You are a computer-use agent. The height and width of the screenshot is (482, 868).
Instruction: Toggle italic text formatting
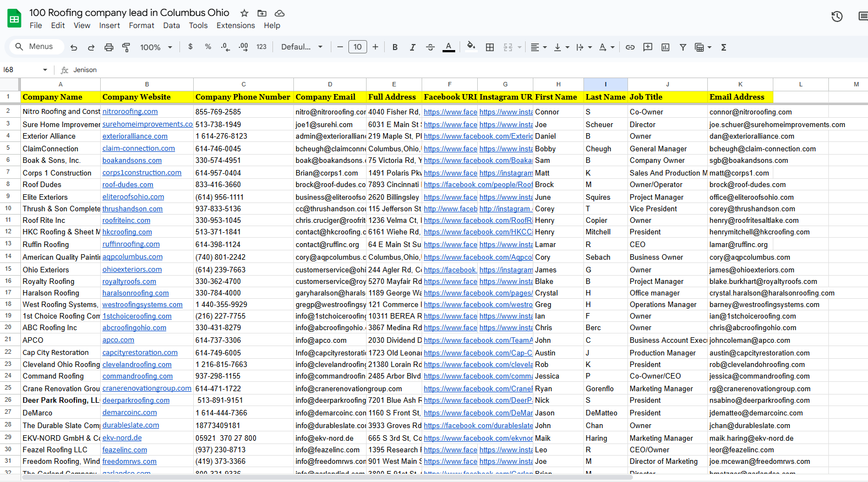(412, 47)
